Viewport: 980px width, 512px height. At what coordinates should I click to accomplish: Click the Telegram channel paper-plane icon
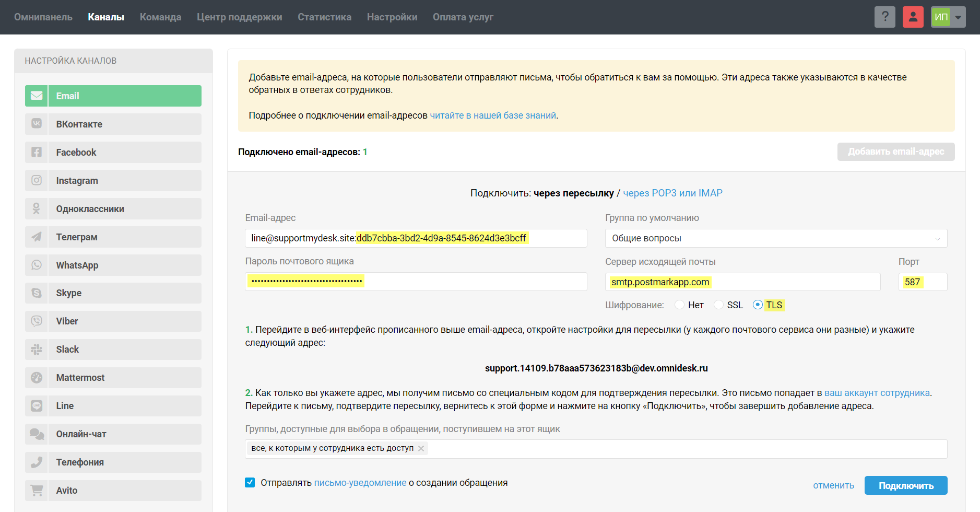(37, 237)
